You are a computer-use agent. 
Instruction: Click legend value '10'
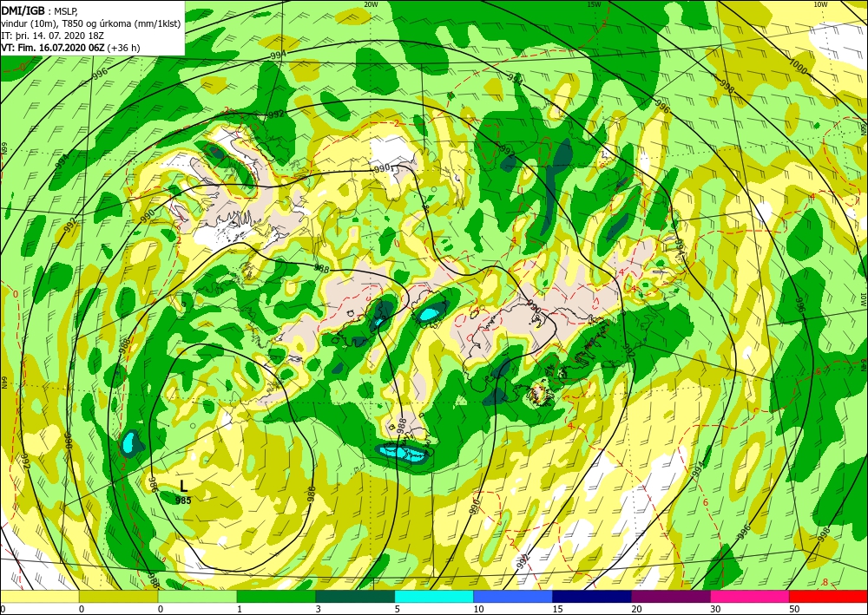click(479, 609)
